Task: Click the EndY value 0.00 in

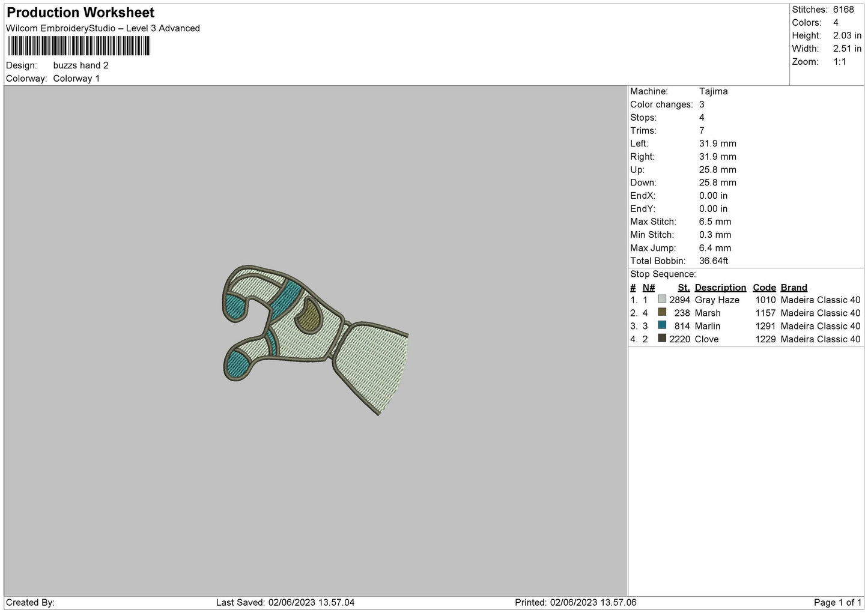Action: [x=714, y=209]
